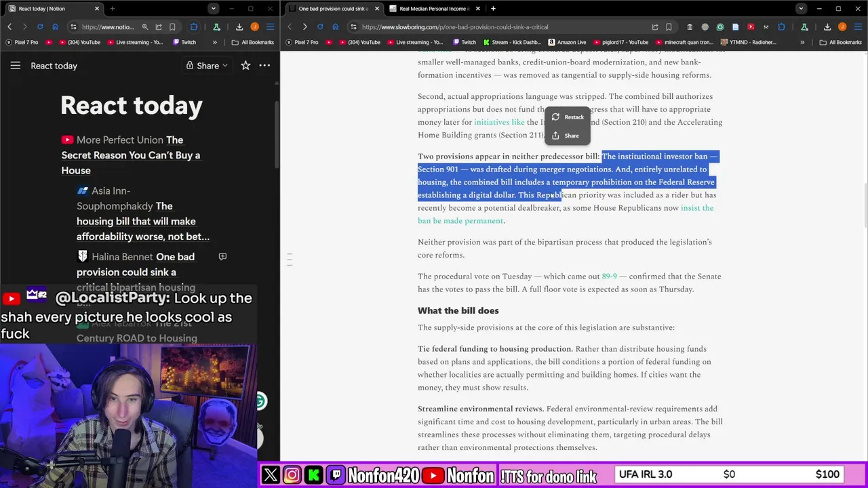Open tab search dropdown in Notion window
Screen dimensions: 868x488
click(214, 9)
